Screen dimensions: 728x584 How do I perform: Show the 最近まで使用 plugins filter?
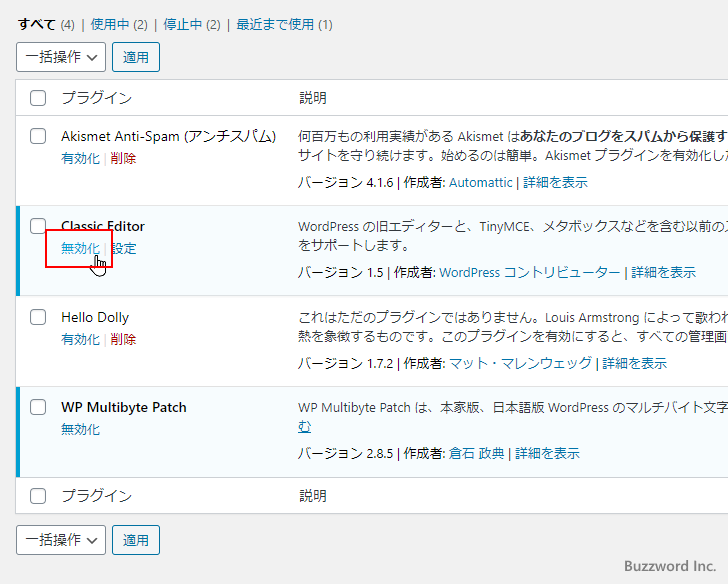(x=276, y=24)
